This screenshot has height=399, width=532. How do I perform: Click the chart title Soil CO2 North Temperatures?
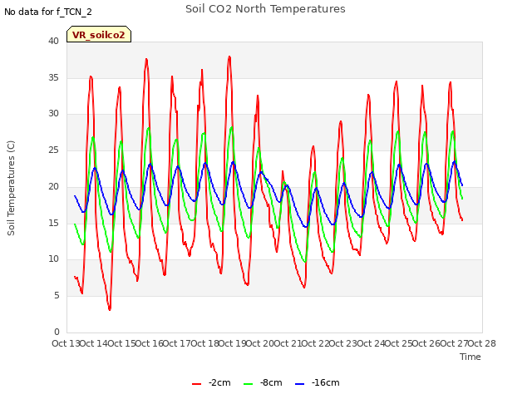tap(265, 9)
